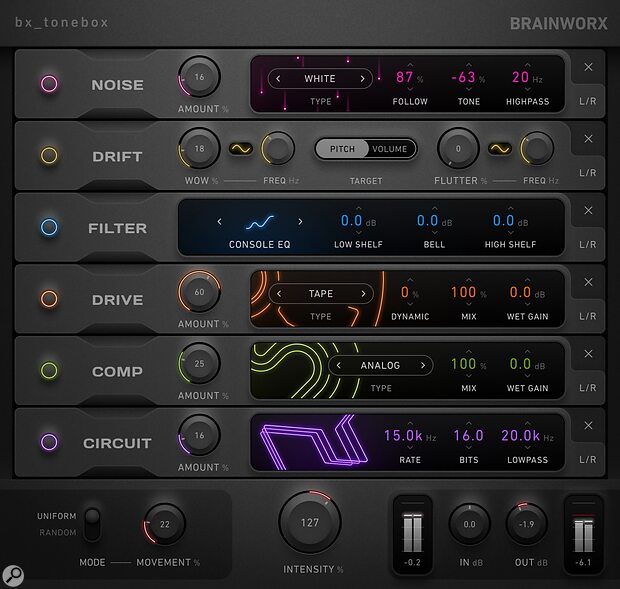This screenshot has width=620, height=589.
Task: Remove the CIRCUIT module with its X
Action: pyautogui.click(x=588, y=425)
